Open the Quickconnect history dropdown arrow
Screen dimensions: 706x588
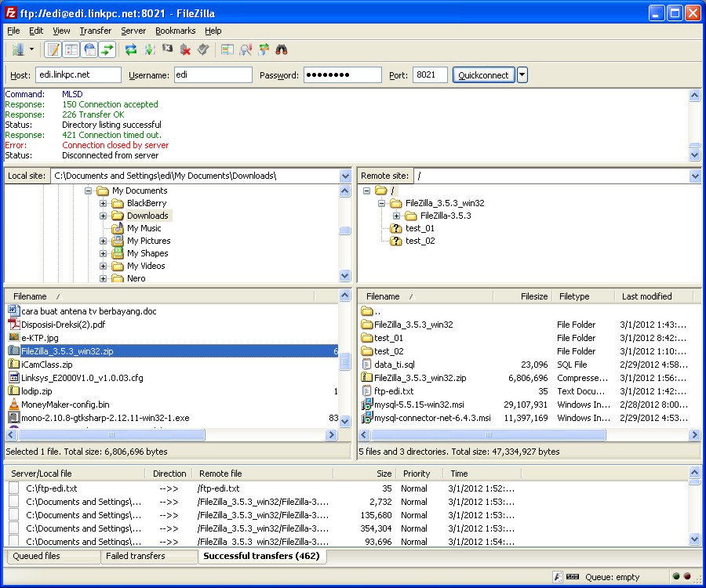click(x=522, y=74)
